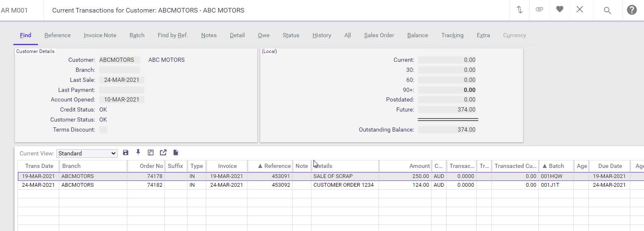This screenshot has width=644, height=231.
Task: Click the Account Opened date field
Action: click(x=121, y=99)
